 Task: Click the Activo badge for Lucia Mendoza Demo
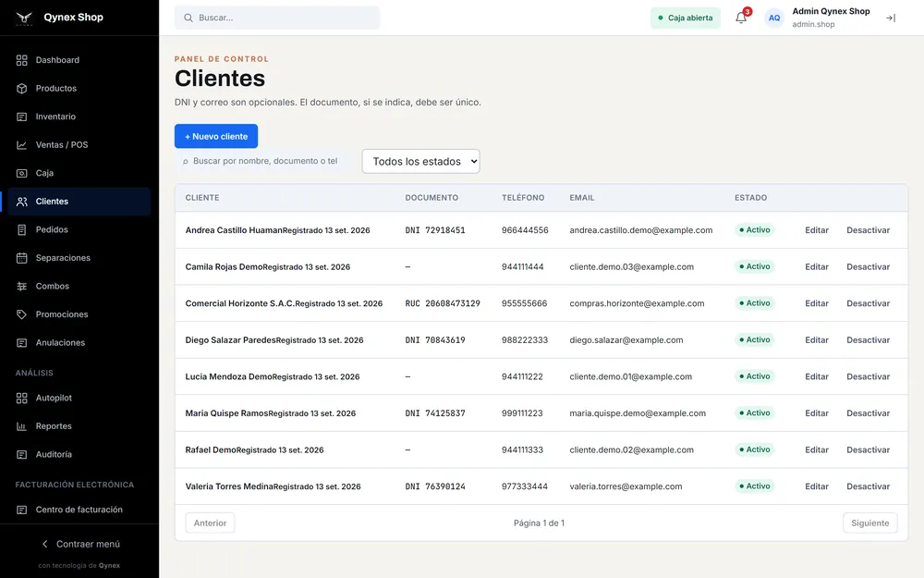754,376
